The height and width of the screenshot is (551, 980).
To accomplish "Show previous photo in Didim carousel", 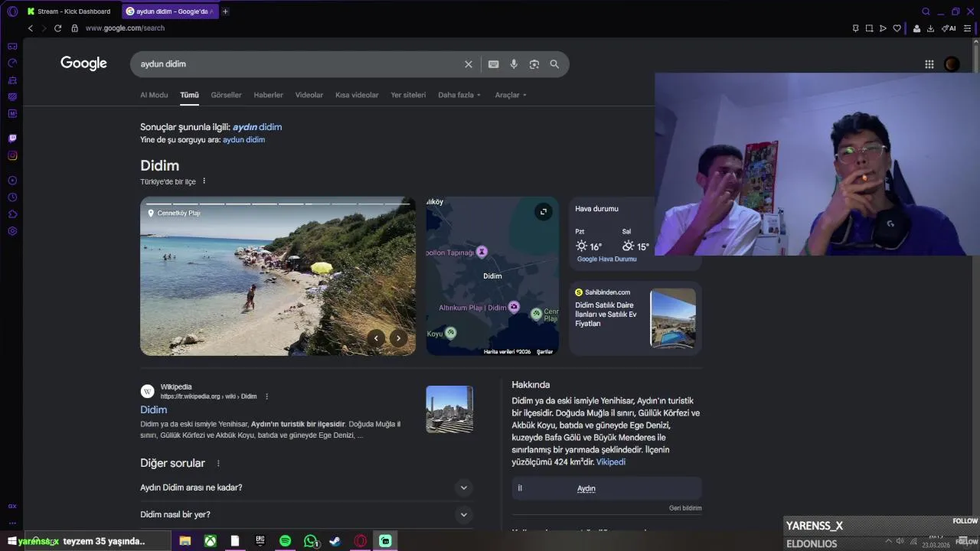I will pyautogui.click(x=376, y=337).
